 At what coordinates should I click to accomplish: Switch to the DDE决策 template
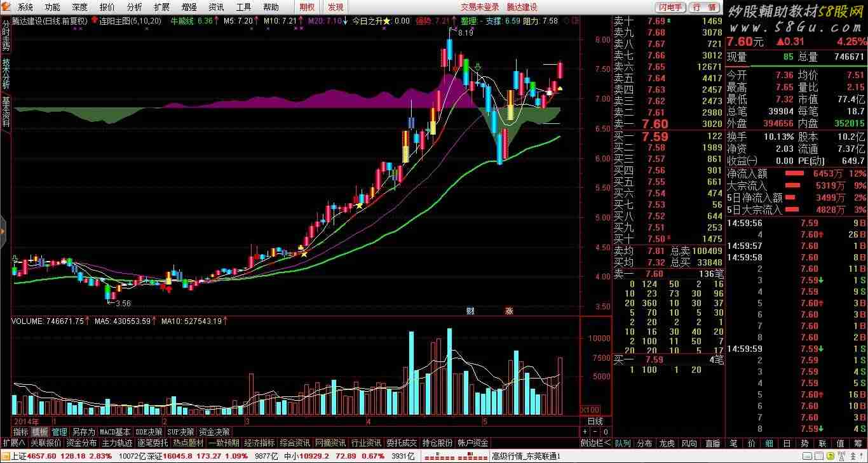(x=149, y=431)
